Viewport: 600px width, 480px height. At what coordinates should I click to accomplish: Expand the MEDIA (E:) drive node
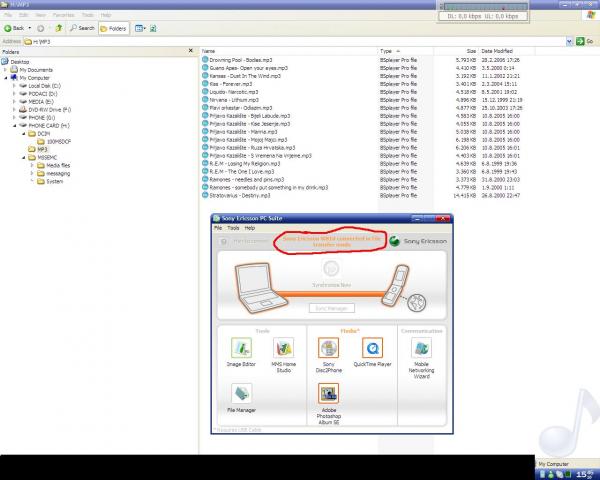point(15,102)
